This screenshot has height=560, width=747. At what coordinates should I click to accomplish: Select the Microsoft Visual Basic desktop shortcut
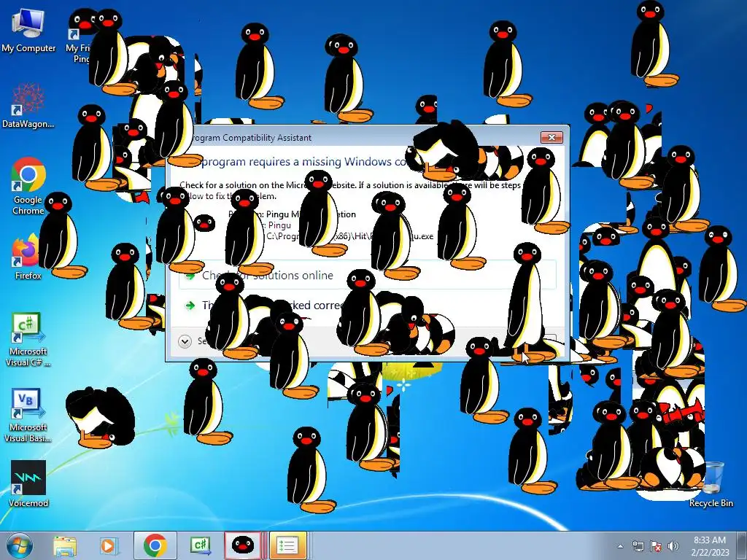(x=28, y=415)
